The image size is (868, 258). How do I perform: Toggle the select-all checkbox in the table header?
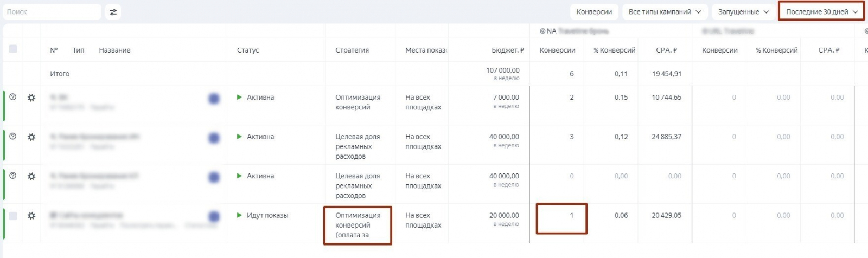pos(13,49)
